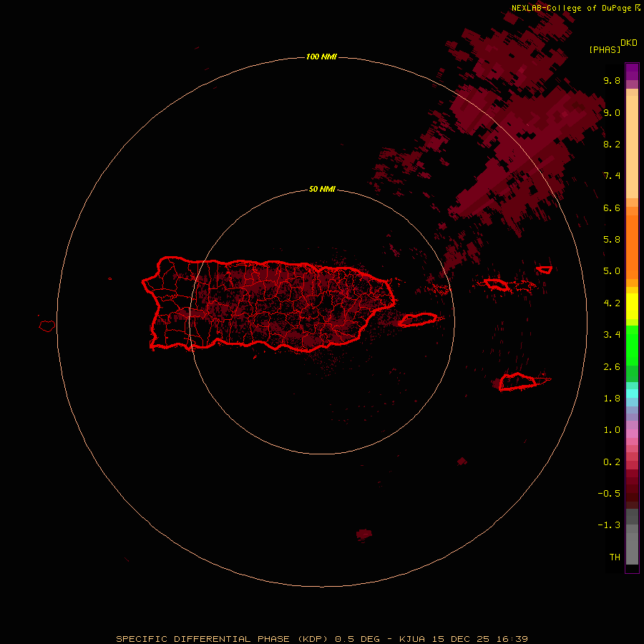The image size is (644, 644).
Task: Click the DKD [PHAS] legend title
Action: tap(613, 46)
